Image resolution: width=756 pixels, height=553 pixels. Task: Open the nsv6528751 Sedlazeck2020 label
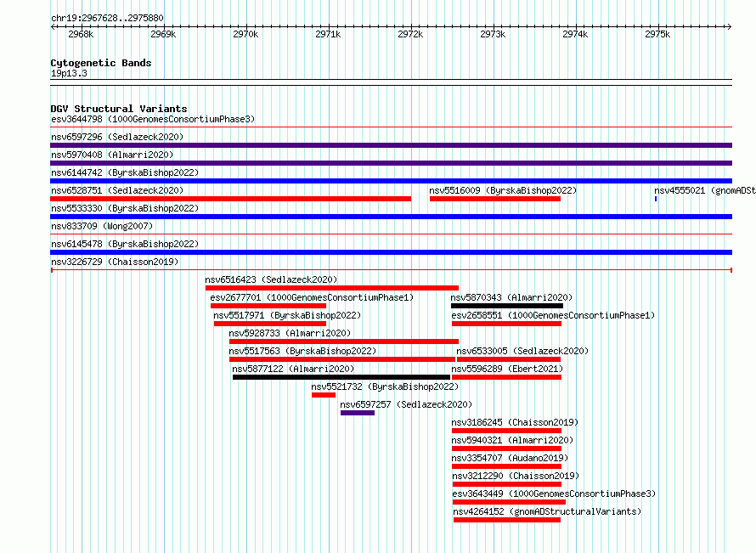(117, 190)
